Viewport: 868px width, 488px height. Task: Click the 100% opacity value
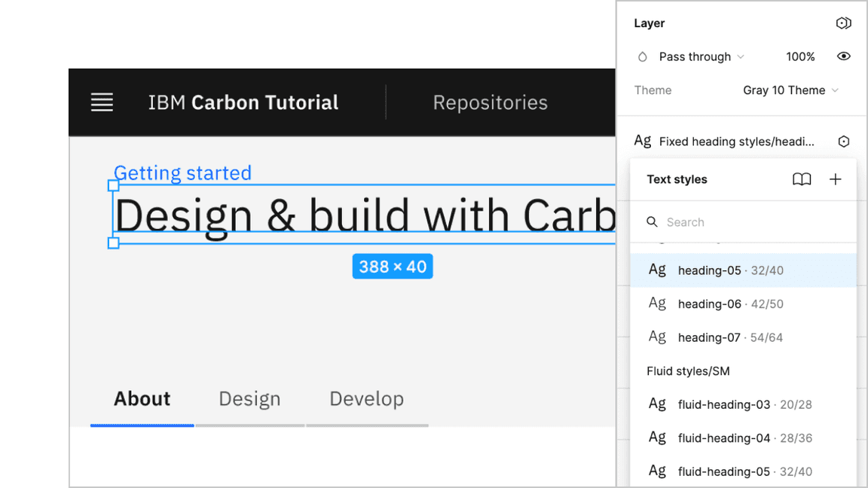[799, 56]
